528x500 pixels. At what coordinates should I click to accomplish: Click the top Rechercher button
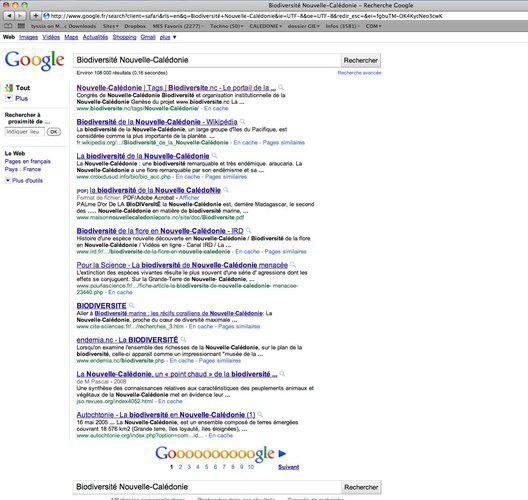point(361,61)
